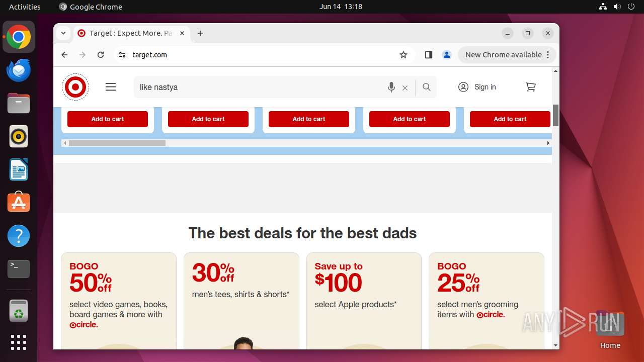The height and width of the screenshot is (362, 644).
Task: Reload the page with the refresh icon
Action: (x=101, y=55)
